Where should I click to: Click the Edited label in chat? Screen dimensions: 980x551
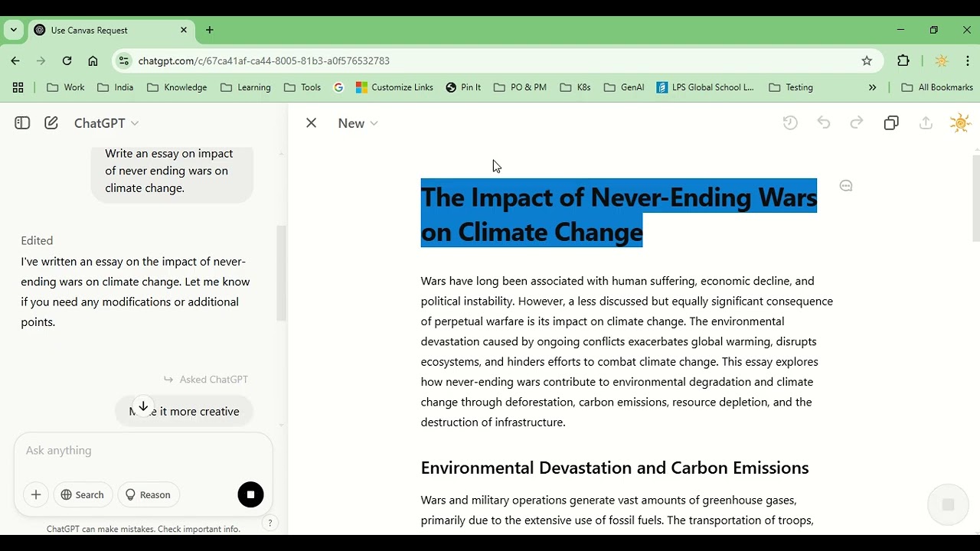click(37, 240)
